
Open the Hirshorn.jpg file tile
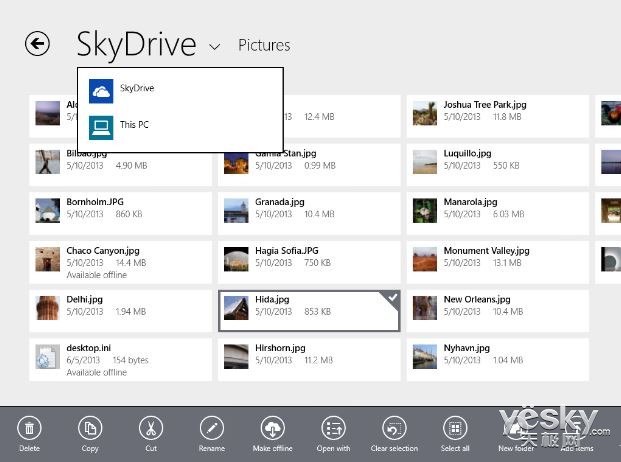(309, 359)
